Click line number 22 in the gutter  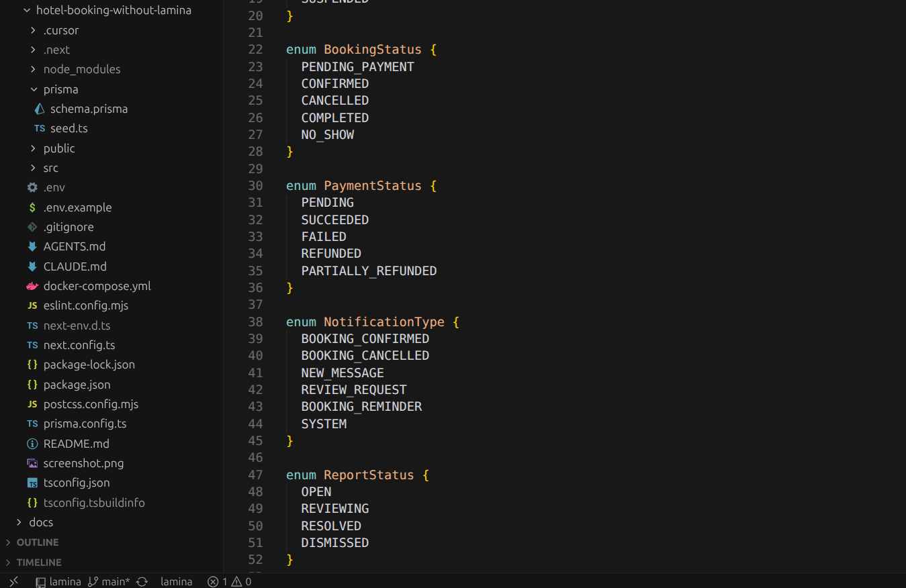pos(255,50)
